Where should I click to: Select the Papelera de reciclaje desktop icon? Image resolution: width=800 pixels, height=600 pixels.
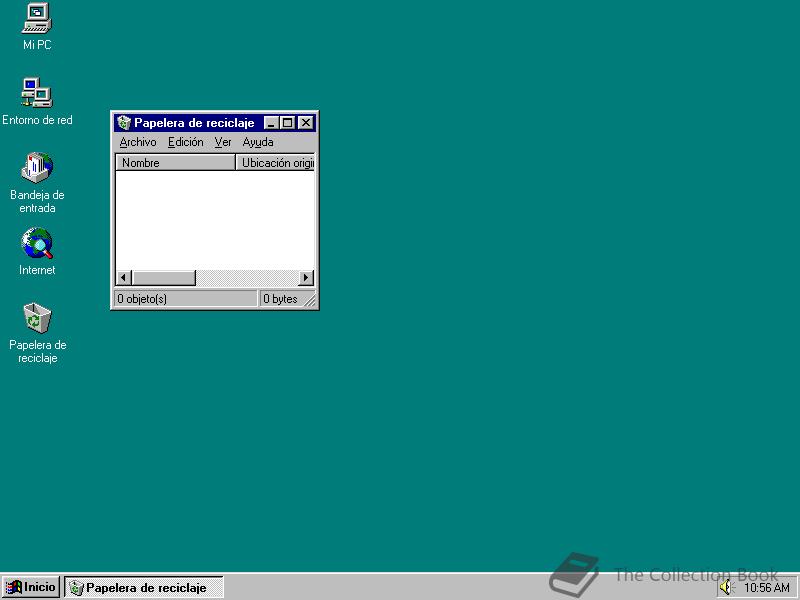[x=37, y=333]
